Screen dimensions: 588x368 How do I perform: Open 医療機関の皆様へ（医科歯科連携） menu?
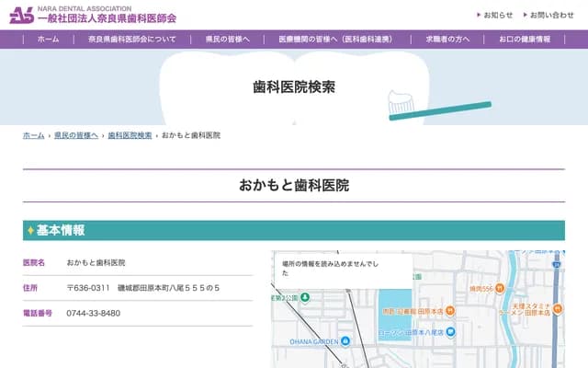tap(335, 39)
